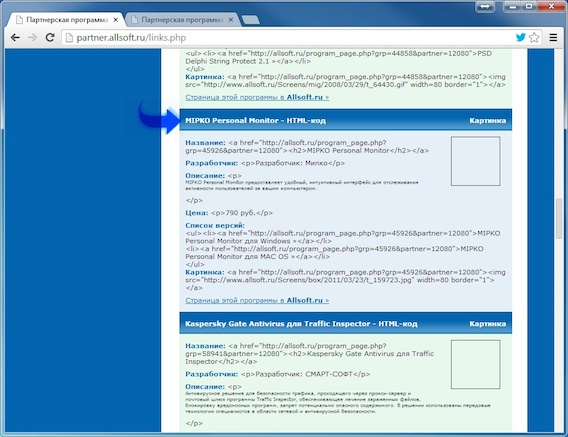Bookmark this page with the star icon
This screenshot has width=568, height=437.
pyautogui.click(x=534, y=37)
